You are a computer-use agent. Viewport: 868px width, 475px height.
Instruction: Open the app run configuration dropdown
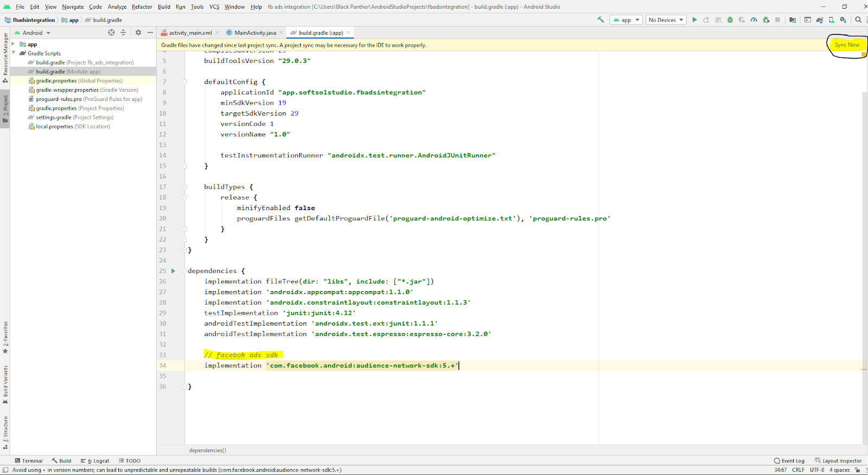tap(626, 20)
